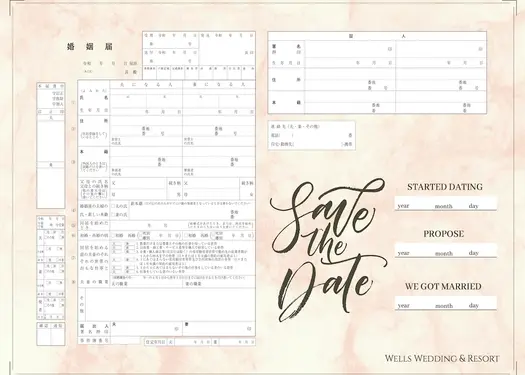
Task: Click the 婚姻届 form title
Action: point(90,47)
